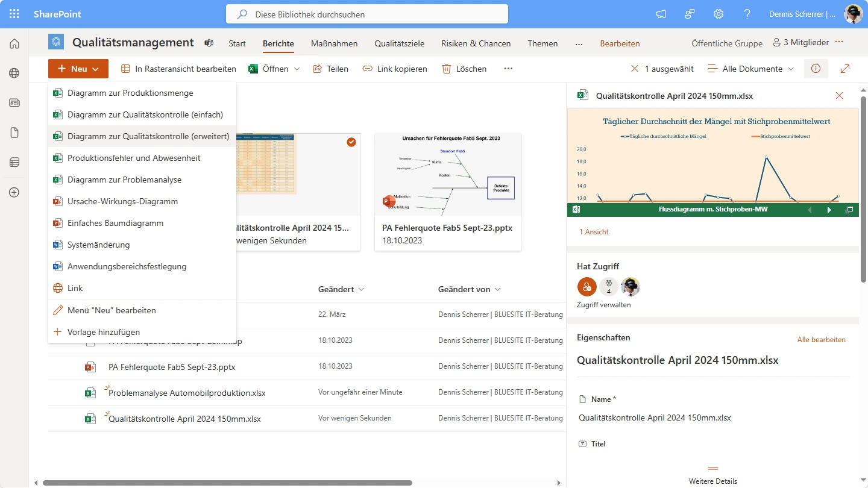Choose Menü "Neu" bearbeiten

142,310
